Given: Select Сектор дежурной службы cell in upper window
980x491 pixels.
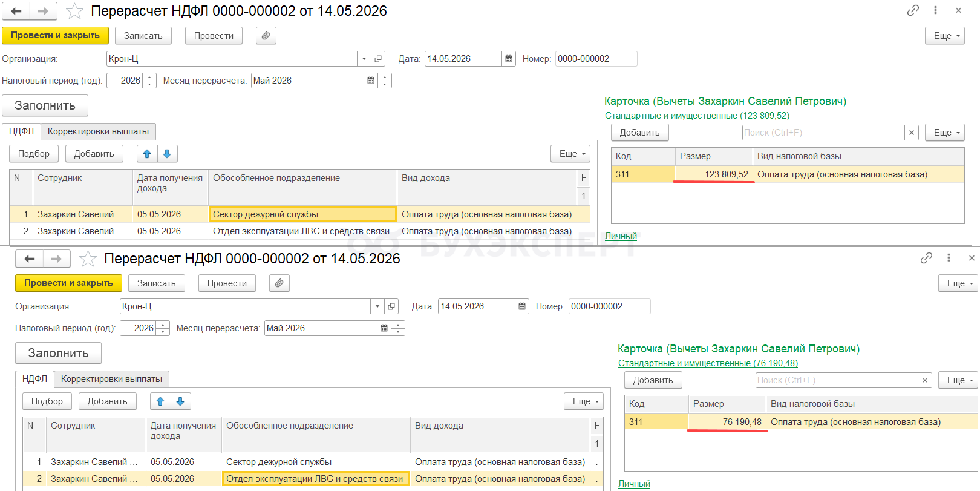Looking at the screenshot, I should click(302, 214).
